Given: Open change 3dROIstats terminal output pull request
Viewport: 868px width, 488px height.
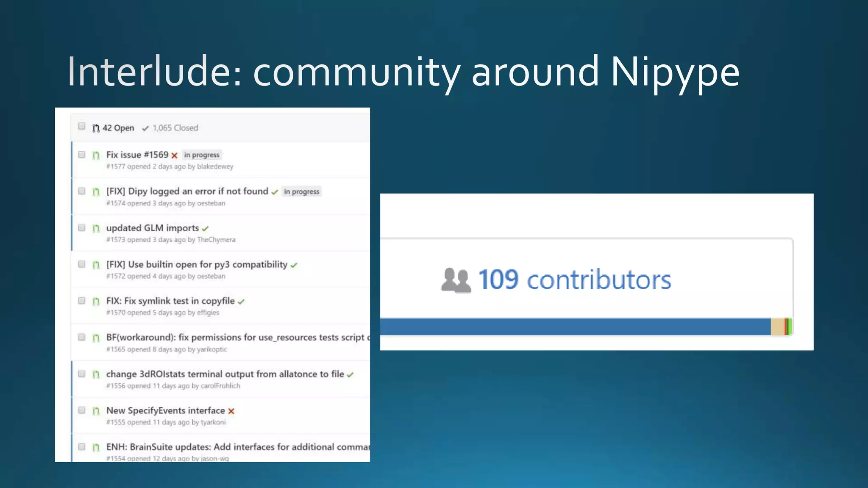Looking at the screenshot, I should point(225,374).
